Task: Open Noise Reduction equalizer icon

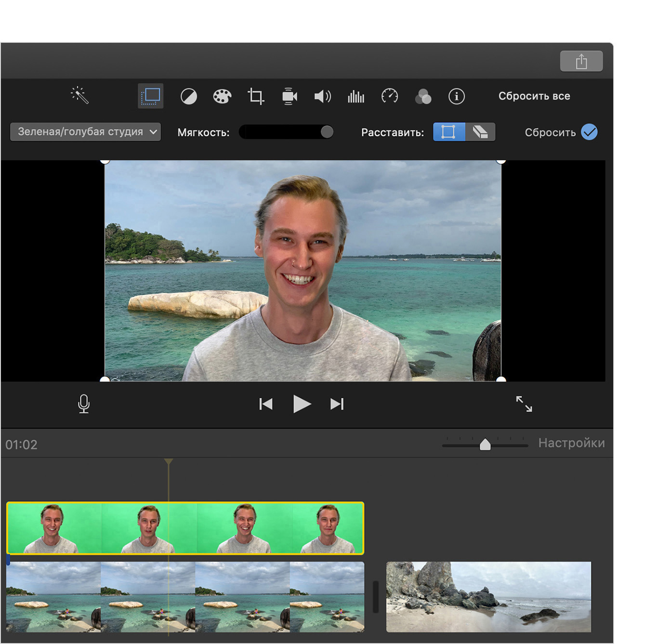Action: coord(356,97)
